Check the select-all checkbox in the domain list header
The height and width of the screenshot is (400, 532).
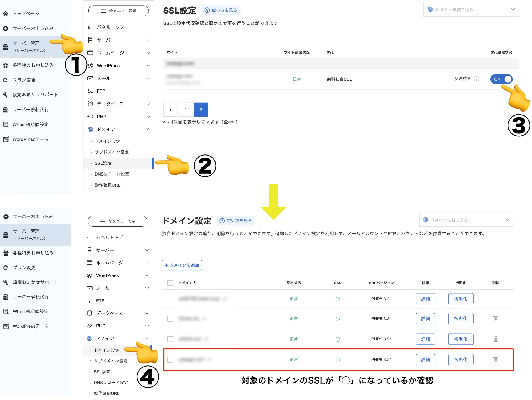170,283
